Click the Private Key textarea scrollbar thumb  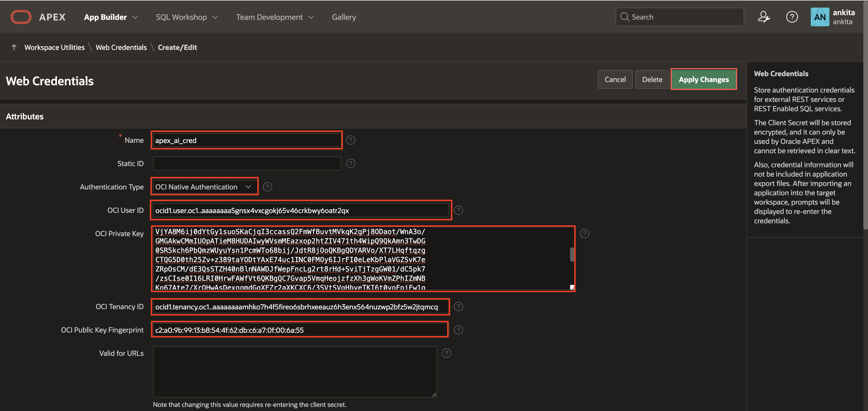[572, 254]
